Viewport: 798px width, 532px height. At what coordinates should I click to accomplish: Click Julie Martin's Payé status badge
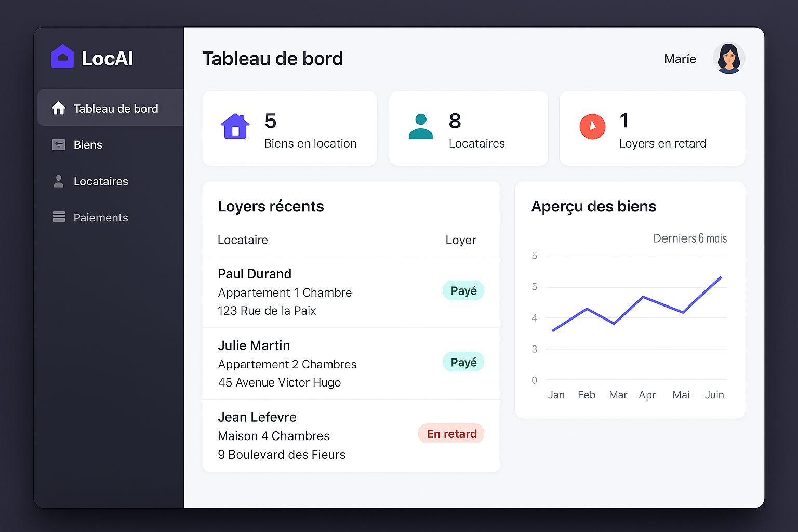point(463,363)
